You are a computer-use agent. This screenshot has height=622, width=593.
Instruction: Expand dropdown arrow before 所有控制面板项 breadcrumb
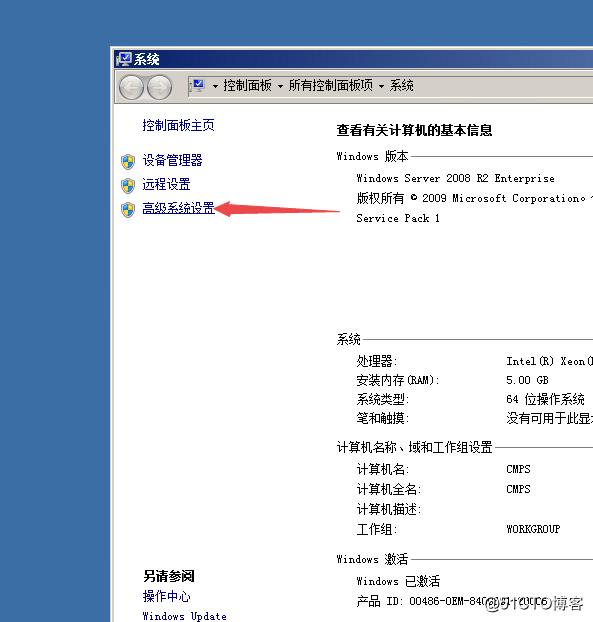pos(280,86)
